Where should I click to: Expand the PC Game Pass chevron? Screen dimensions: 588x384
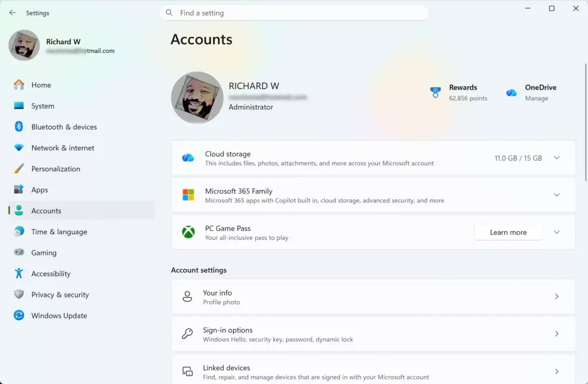click(556, 232)
